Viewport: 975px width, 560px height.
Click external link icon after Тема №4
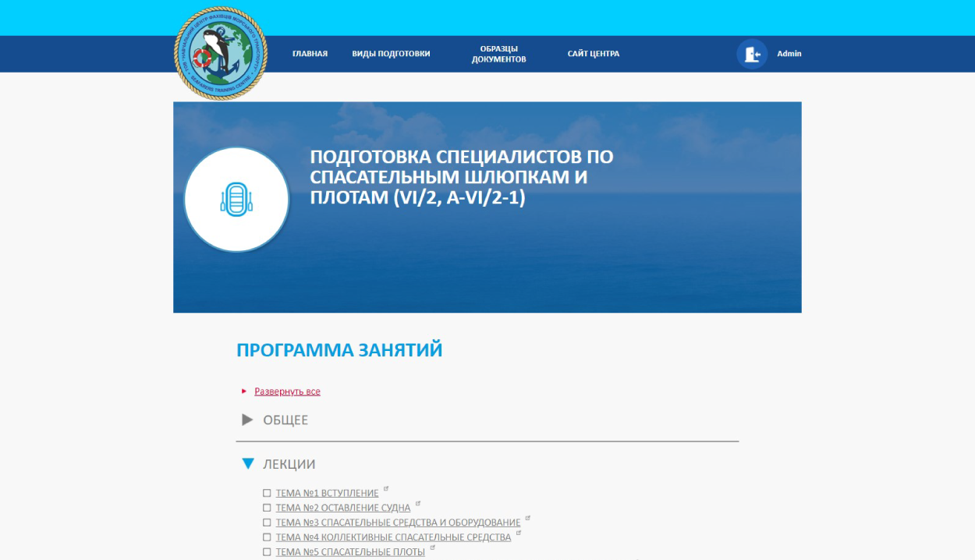(519, 533)
